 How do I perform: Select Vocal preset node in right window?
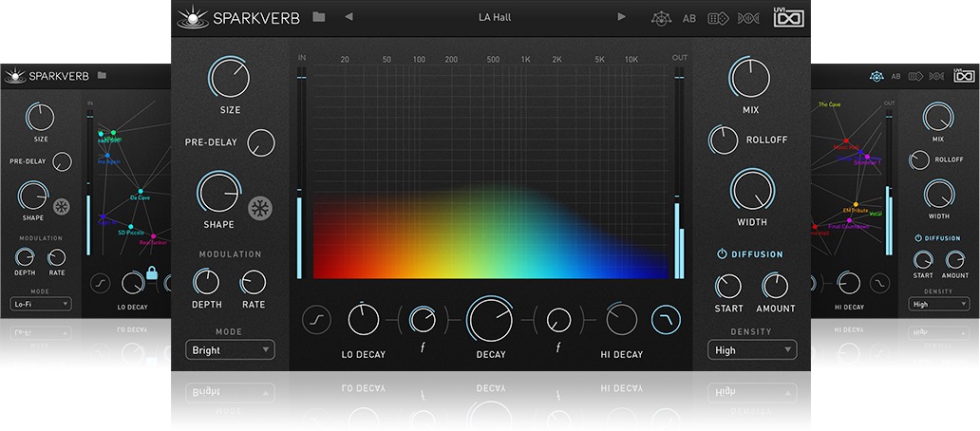tap(875, 215)
